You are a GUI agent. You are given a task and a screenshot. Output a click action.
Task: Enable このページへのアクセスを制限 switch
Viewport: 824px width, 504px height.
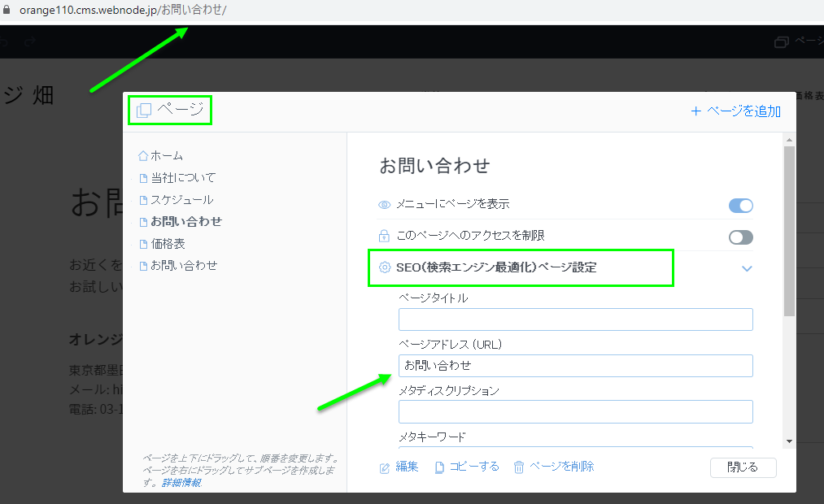click(741, 237)
